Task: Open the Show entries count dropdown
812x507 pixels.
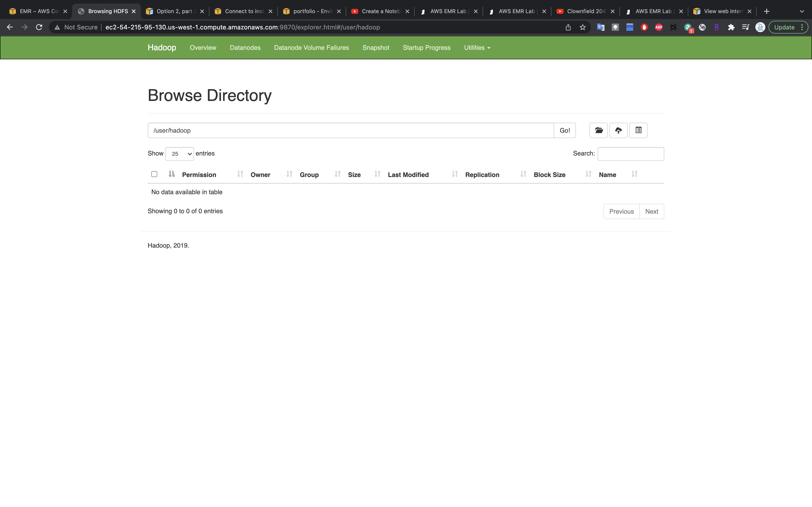Action: [x=179, y=154]
